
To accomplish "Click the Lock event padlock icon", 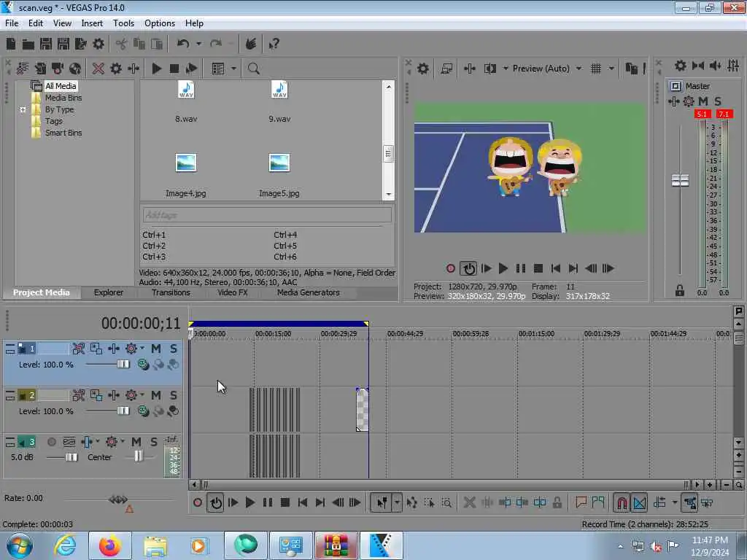I will 557,502.
